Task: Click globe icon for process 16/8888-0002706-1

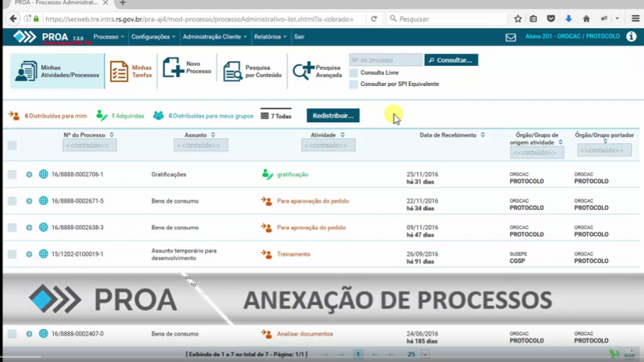Action: [x=43, y=174]
